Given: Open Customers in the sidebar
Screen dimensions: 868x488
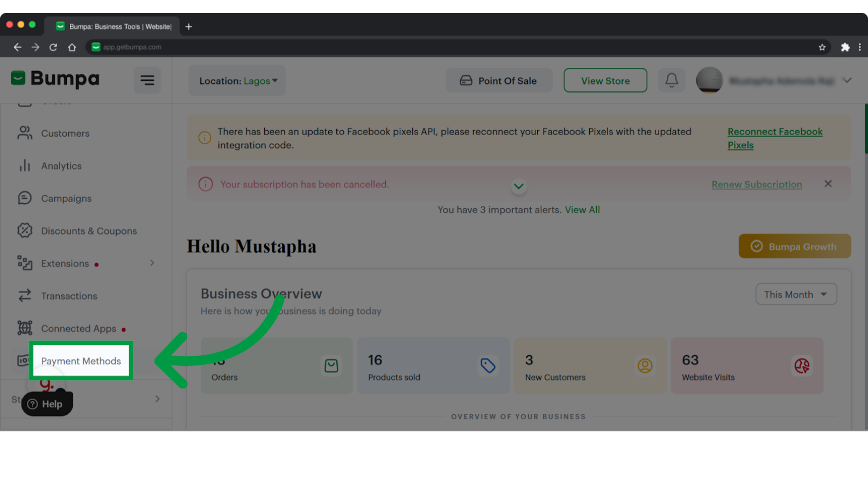Looking at the screenshot, I should point(65,133).
